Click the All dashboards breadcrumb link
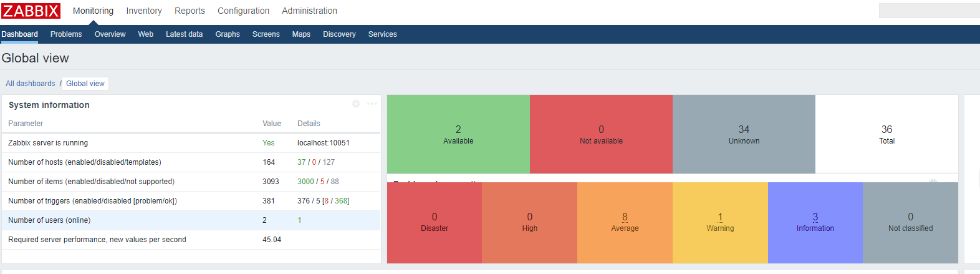 click(31, 84)
